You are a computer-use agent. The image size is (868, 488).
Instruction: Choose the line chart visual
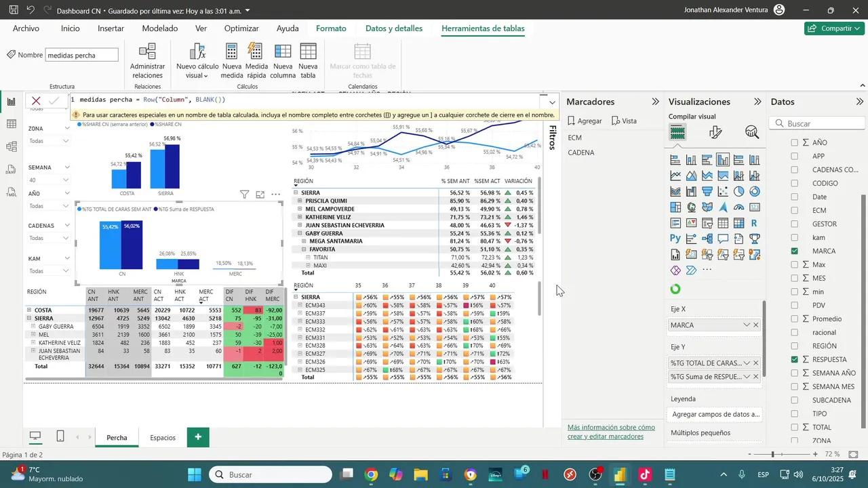tap(675, 176)
